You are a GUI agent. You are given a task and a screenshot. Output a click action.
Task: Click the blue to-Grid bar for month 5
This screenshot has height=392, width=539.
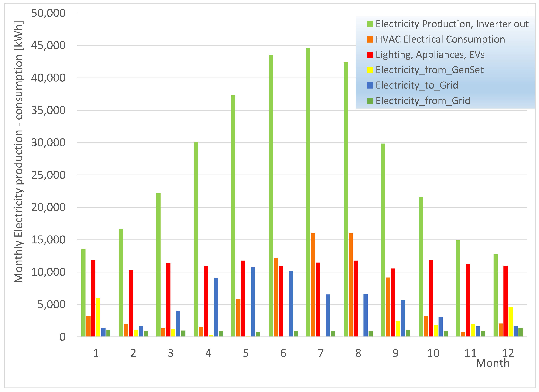point(253,302)
